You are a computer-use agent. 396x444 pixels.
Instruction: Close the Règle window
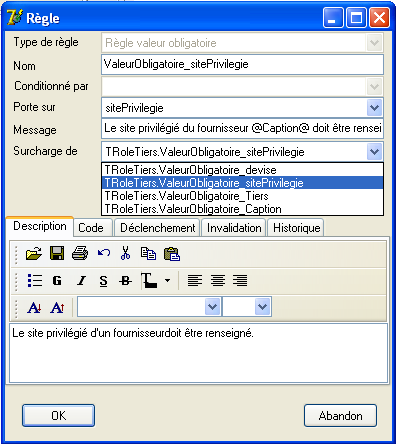point(379,18)
